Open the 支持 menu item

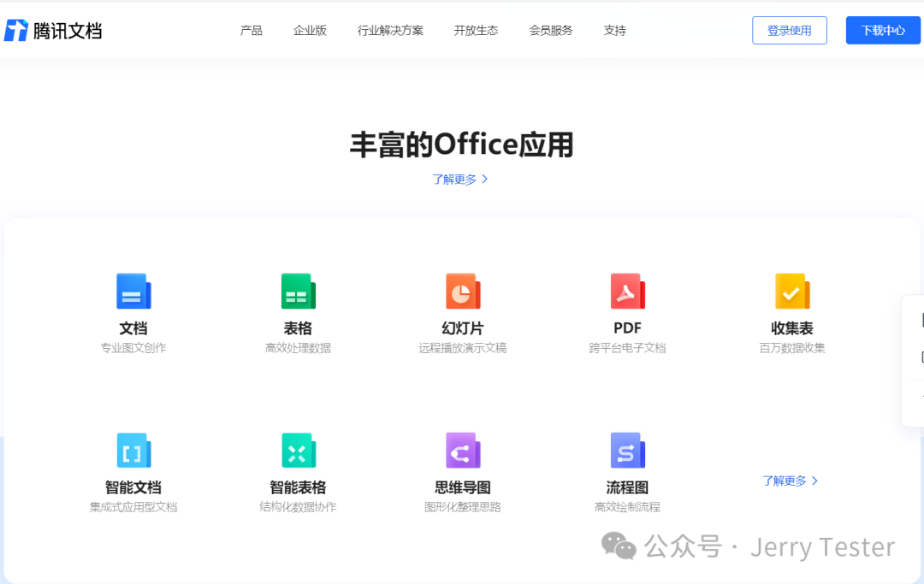tap(614, 31)
